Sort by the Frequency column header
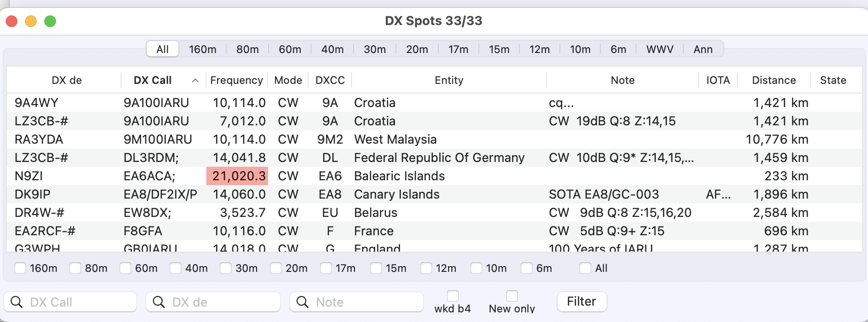Viewport: 868px width, 322px height. click(236, 80)
